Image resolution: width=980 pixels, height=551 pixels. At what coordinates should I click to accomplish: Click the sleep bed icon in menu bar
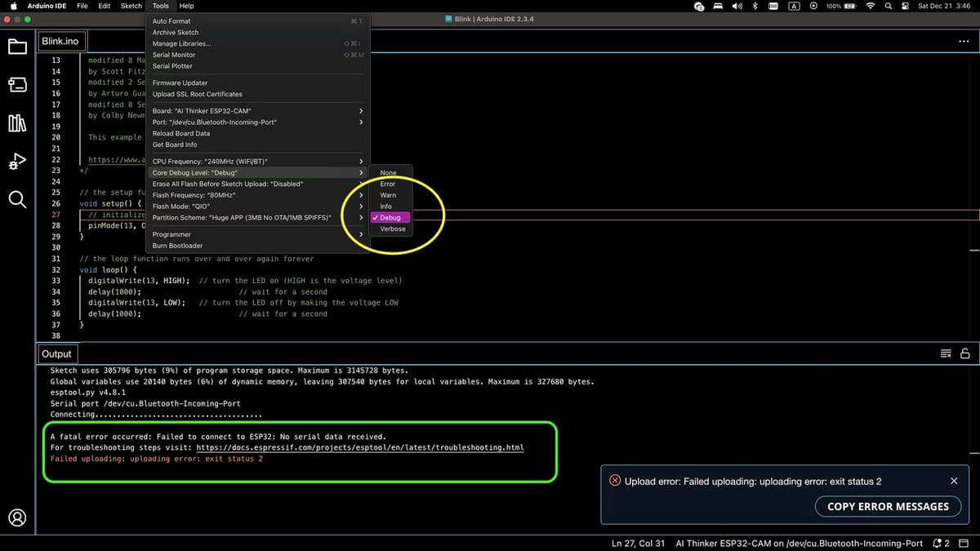point(718,6)
